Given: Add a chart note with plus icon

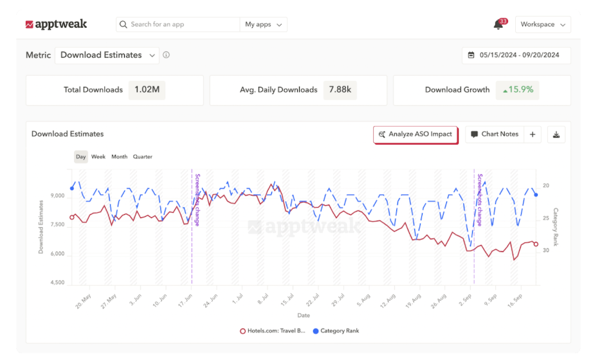Looking at the screenshot, I should 533,134.
